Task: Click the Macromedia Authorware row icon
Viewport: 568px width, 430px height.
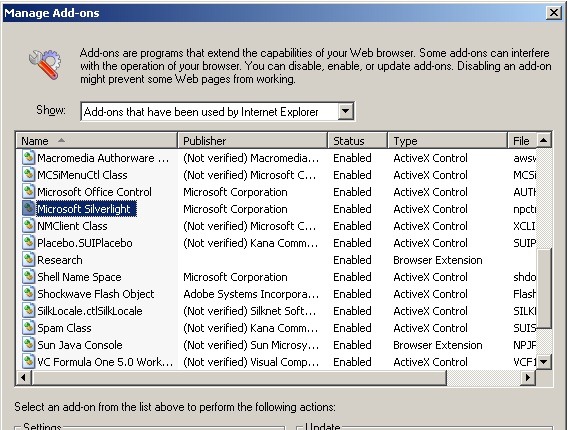Action: (28, 158)
